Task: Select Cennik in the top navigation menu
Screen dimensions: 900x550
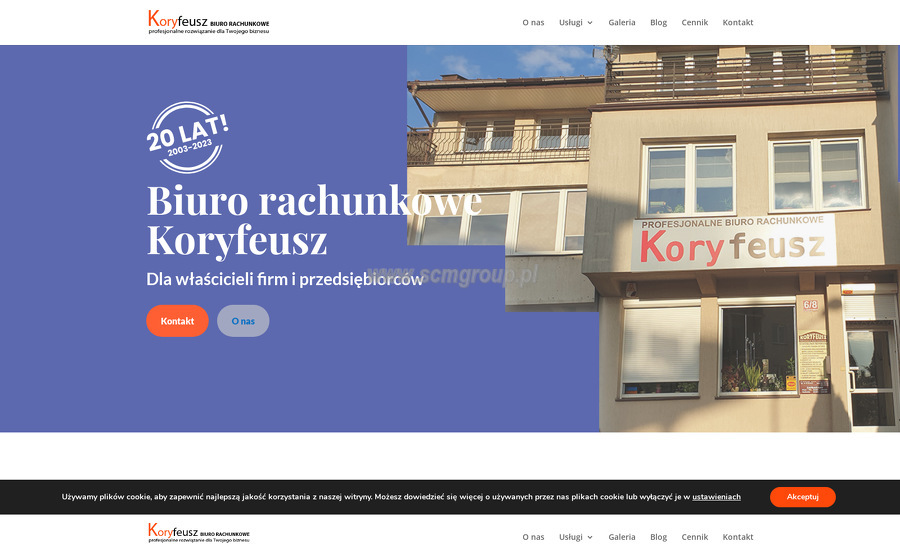Action: pos(694,22)
